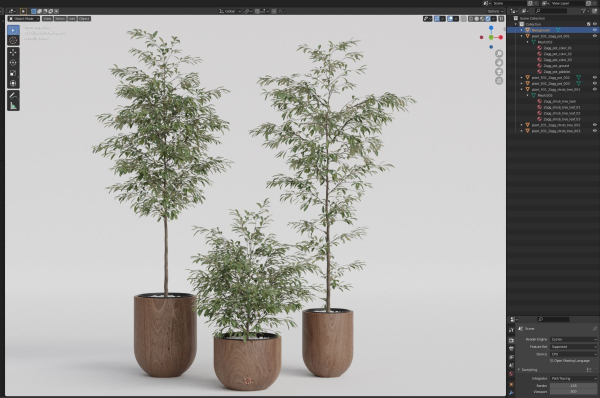Viewport: 600px width, 398px height.
Task: Expand plant_001_Zagg_pot_002 in outliner
Action: click(522, 77)
